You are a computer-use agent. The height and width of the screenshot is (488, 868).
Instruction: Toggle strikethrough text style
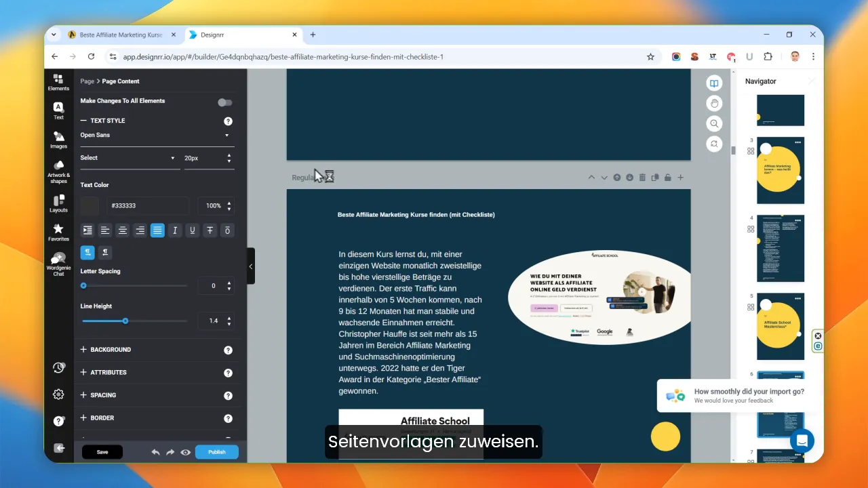(210, 230)
